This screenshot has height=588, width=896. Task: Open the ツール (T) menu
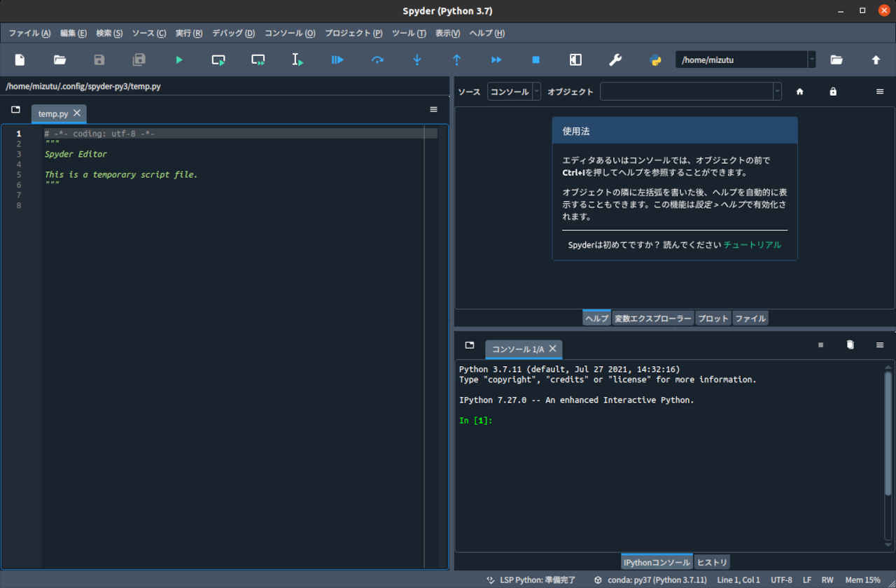tap(409, 33)
